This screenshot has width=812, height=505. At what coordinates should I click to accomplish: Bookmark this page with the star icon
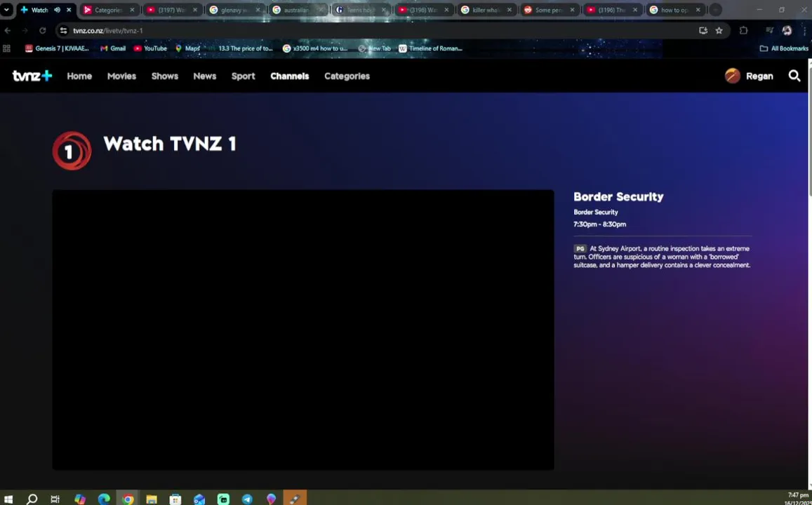pos(719,31)
